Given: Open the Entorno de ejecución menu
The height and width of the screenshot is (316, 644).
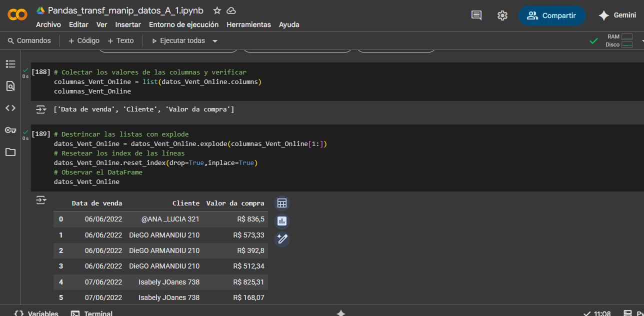Looking at the screenshot, I should [183, 24].
